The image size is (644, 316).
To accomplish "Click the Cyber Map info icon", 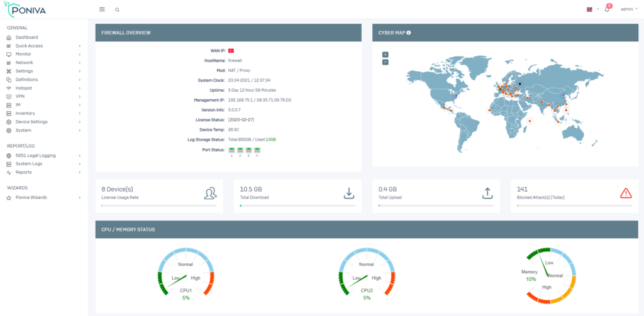I will tap(409, 33).
